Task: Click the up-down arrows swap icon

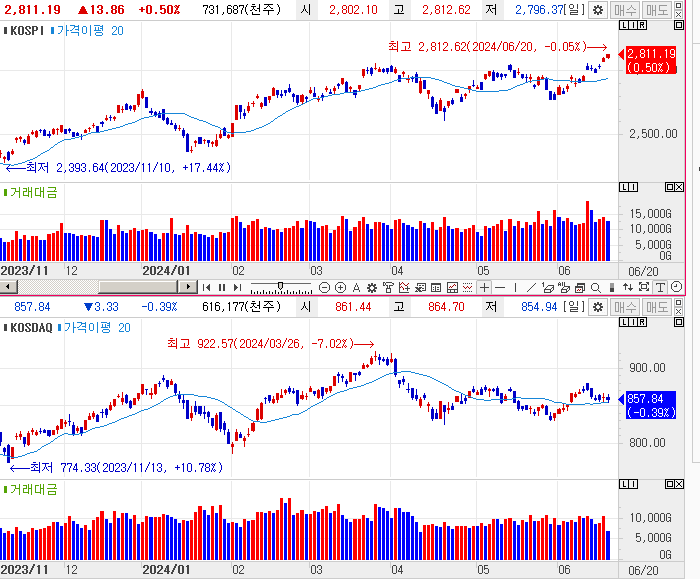Action: (x=628, y=287)
